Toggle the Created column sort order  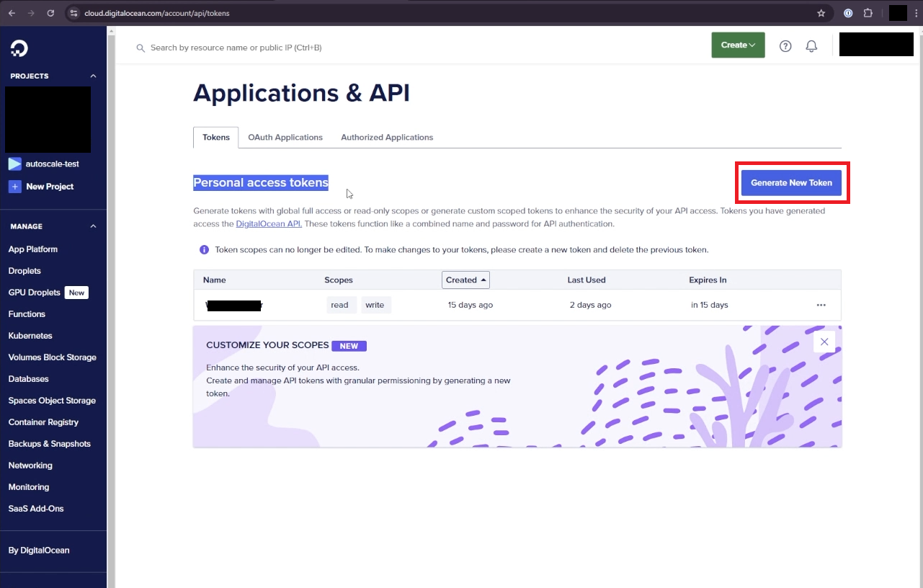[x=465, y=280]
